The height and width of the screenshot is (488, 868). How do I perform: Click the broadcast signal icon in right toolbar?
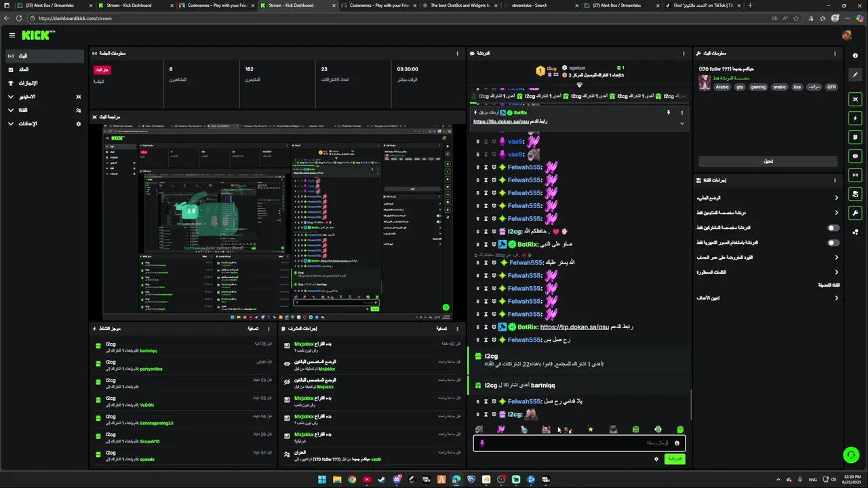(x=855, y=175)
